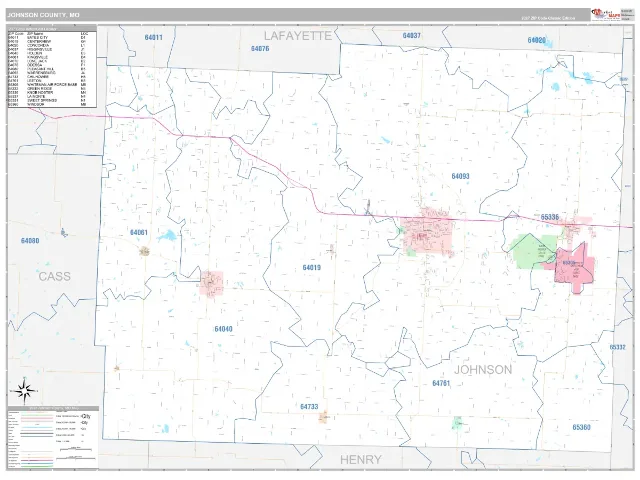Click the JOHNSON county label on map
This screenshot has height=480, width=640.
483,370
